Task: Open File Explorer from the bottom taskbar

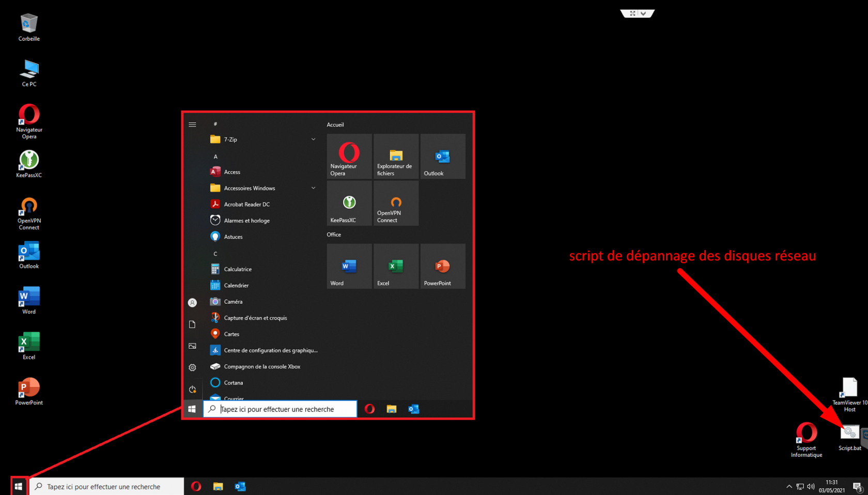Action: tap(218, 486)
